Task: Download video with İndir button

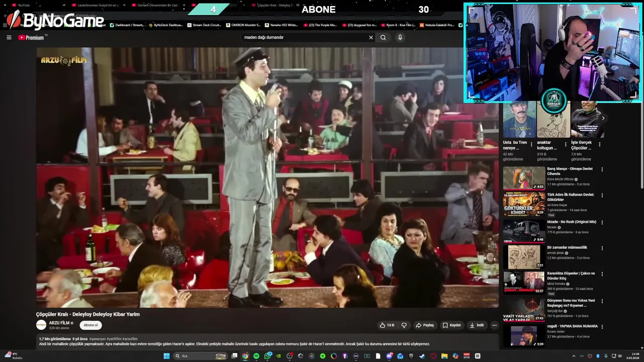Action: tap(476, 325)
